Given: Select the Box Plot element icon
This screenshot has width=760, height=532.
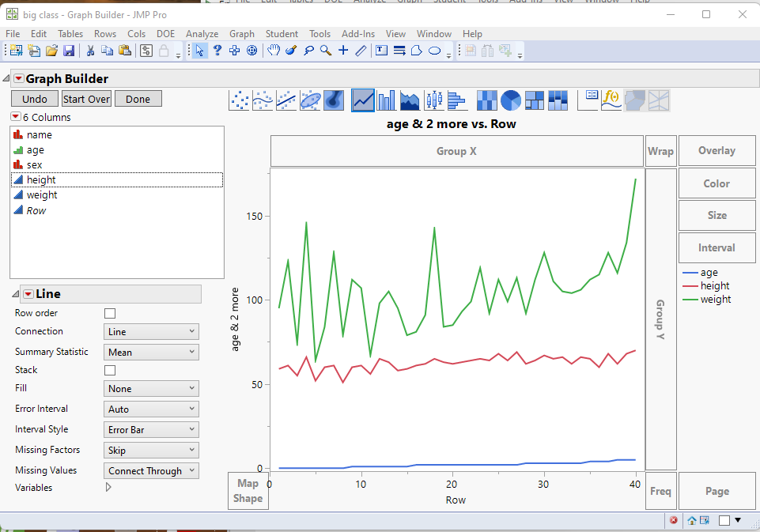Looking at the screenshot, I should point(434,100).
